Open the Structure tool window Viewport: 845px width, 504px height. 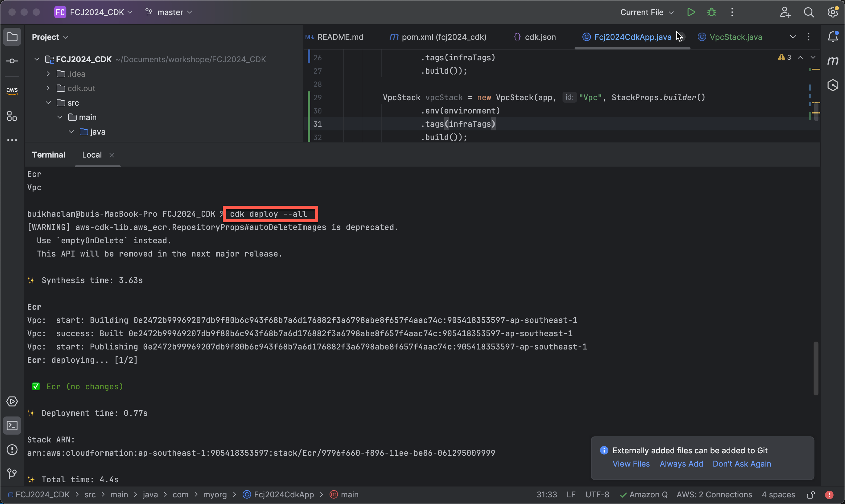coord(12,116)
